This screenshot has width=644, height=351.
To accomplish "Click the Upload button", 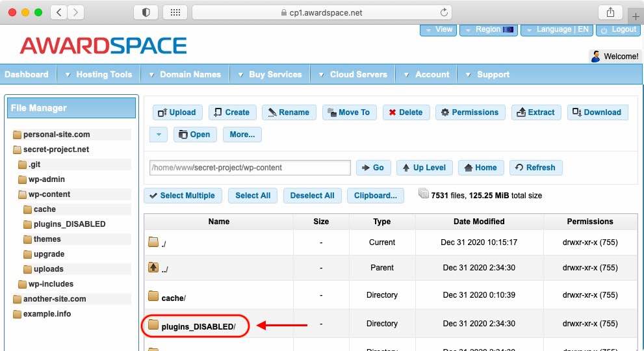I will pyautogui.click(x=177, y=112).
